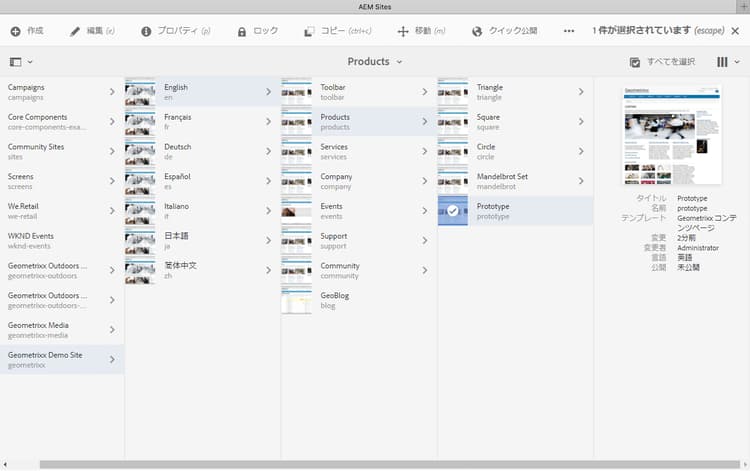
Task: Click the Circle page title
Action: 486,147
